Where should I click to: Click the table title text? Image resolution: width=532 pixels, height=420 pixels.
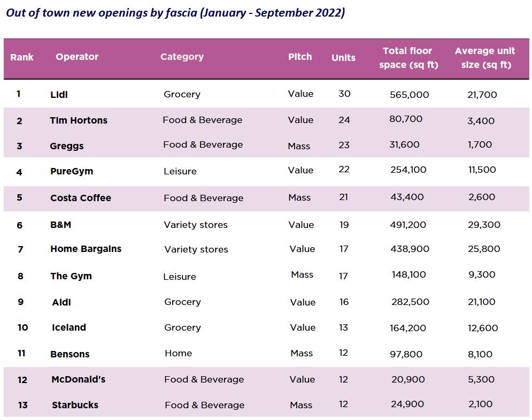pos(175,13)
